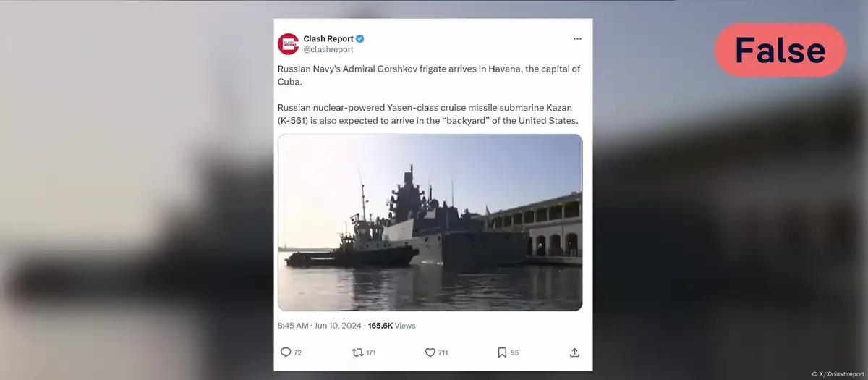
Task: Like the post with heart icon
Action: point(430,352)
